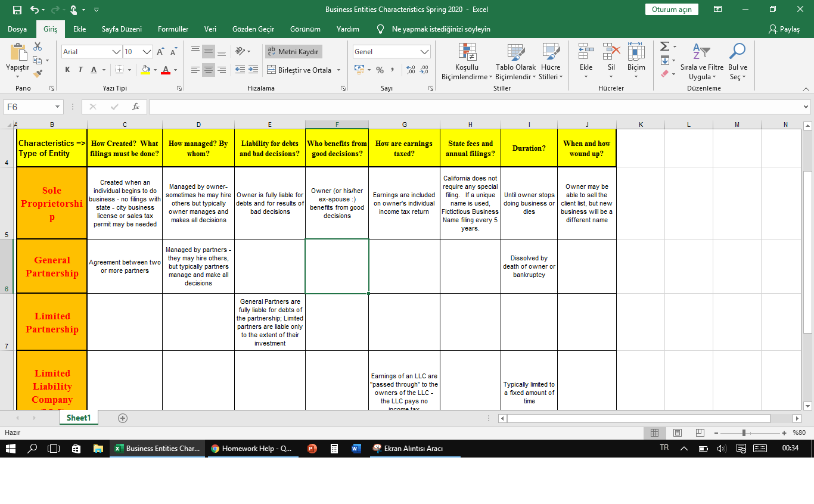Apply the red font color swatch
The image size is (814, 504).
tap(166, 70)
